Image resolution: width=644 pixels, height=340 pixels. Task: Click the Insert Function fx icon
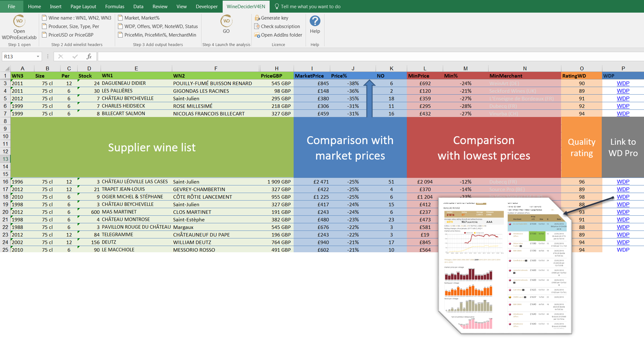point(89,57)
